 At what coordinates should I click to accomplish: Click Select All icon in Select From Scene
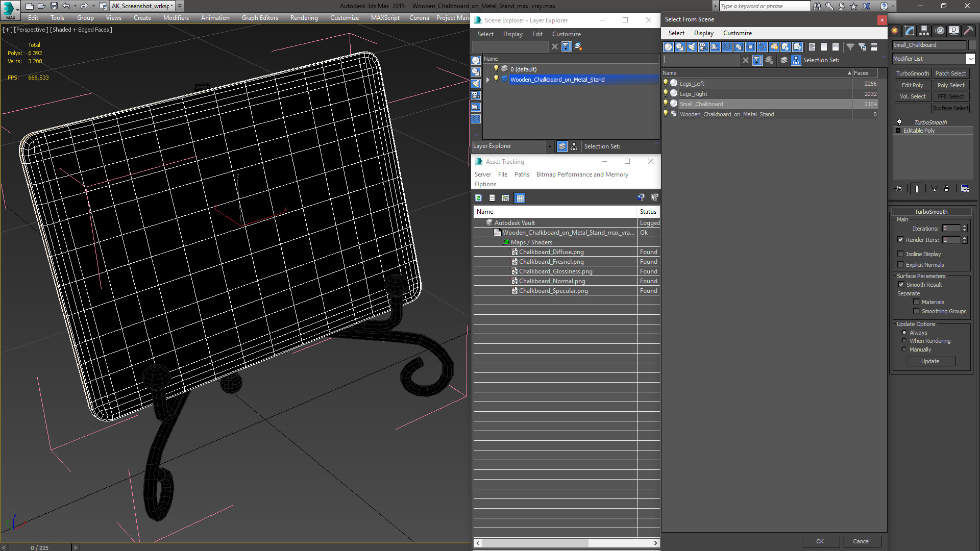pyautogui.click(x=812, y=47)
